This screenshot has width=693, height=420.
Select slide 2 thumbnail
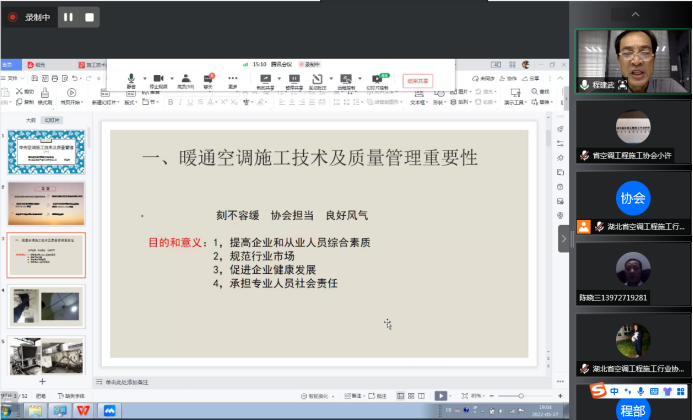coord(46,203)
